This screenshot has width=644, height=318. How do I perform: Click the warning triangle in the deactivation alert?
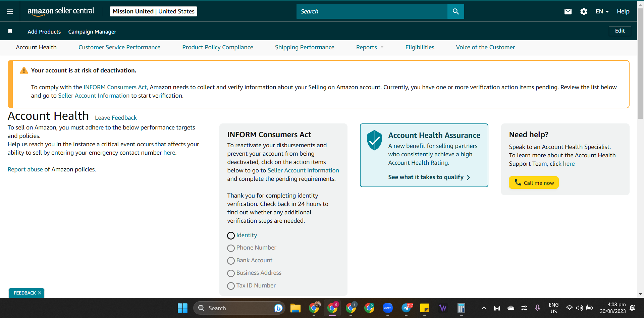click(x=24, y=70)
